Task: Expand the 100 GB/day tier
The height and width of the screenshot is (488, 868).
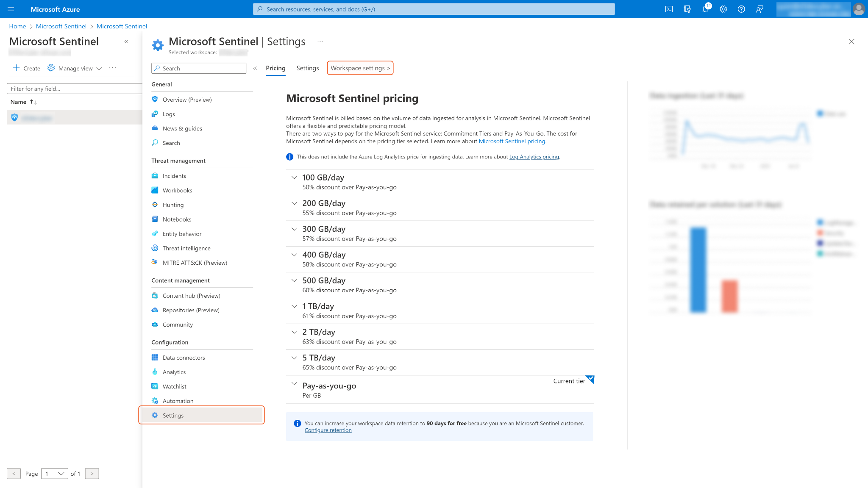Action: tap(294, 177)
